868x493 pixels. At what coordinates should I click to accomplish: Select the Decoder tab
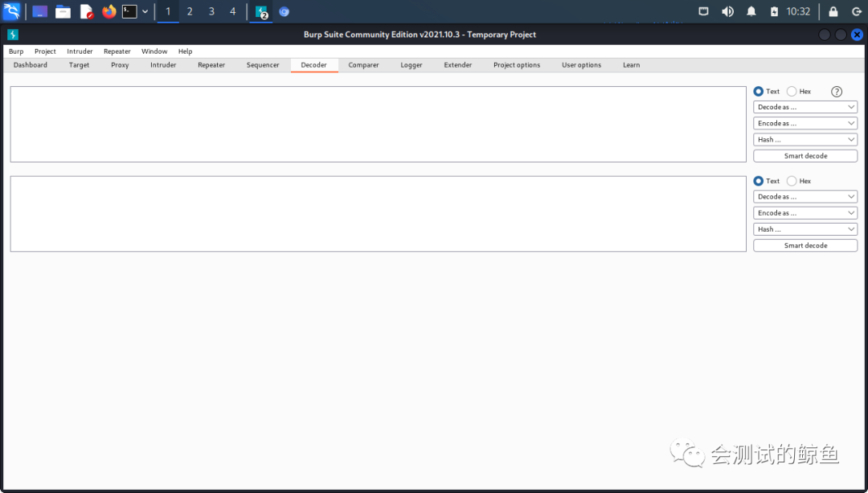[x=314, y=65]
